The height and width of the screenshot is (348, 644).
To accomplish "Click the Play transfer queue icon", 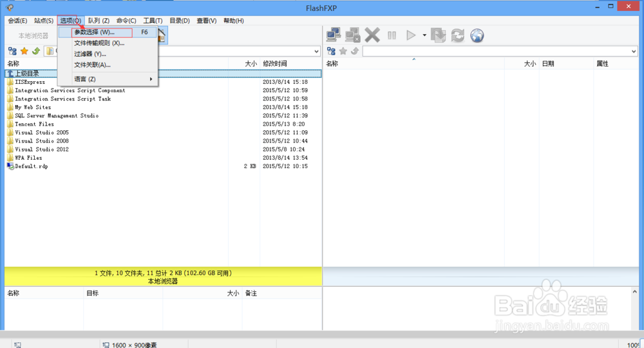I will tap(411, 35).
